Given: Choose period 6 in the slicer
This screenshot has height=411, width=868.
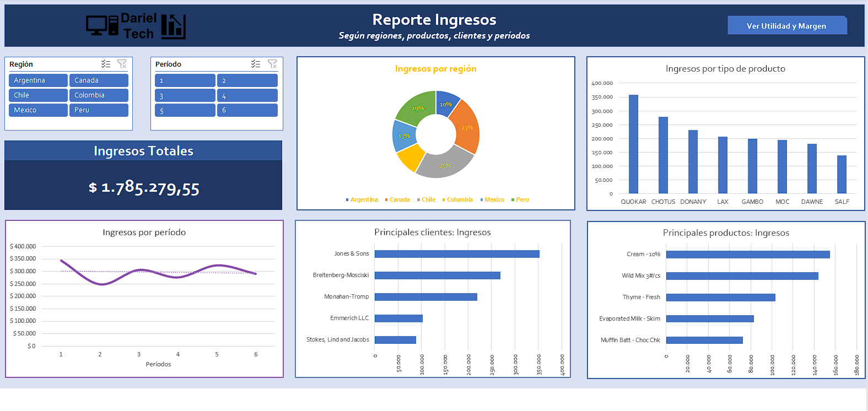Looking at the screenshot, I should tap(247, 110).
